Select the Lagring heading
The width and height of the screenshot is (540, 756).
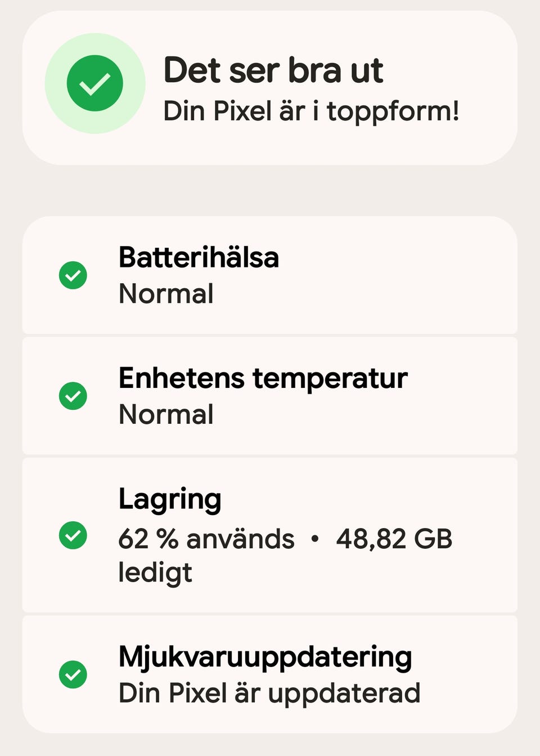[x=170, y=500]
